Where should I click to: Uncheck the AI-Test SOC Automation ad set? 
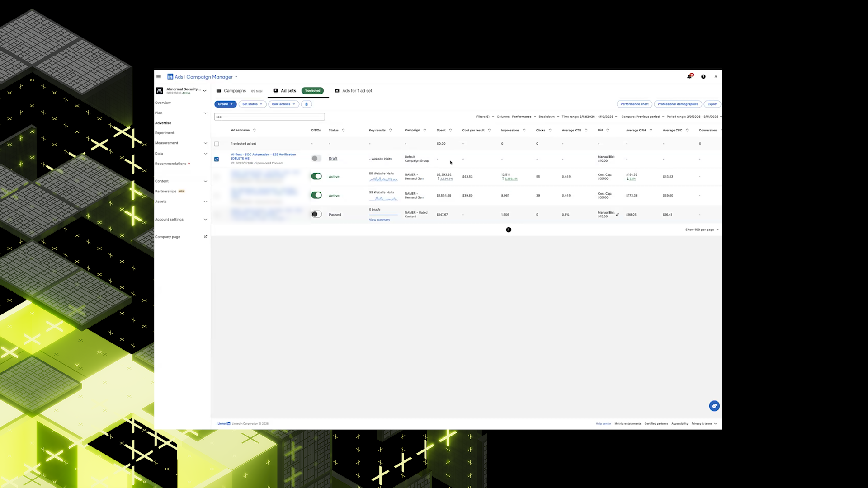(x=217, y=160)
